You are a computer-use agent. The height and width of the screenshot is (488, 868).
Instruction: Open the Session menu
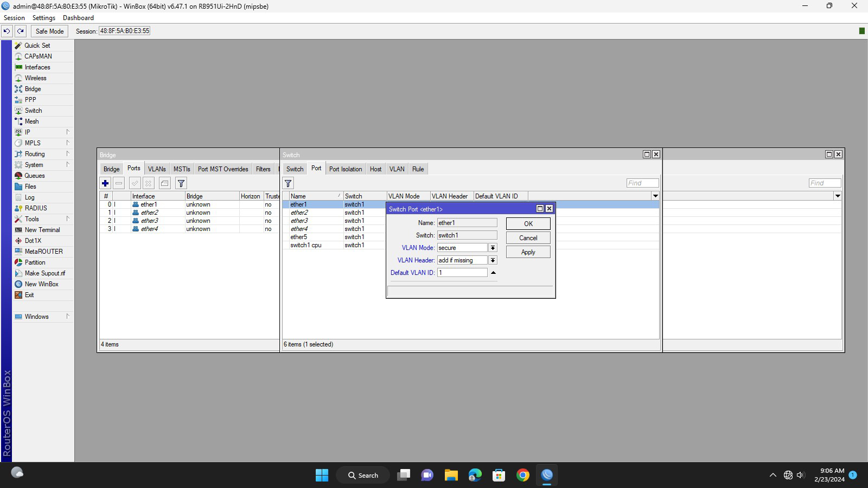coord(14,18)
